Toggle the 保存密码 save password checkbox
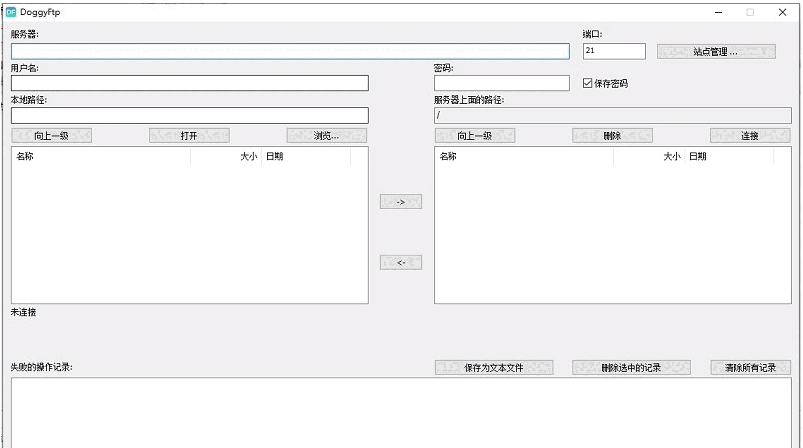Image resolution: width=803 pixels, height=448 pixels. 587,83
